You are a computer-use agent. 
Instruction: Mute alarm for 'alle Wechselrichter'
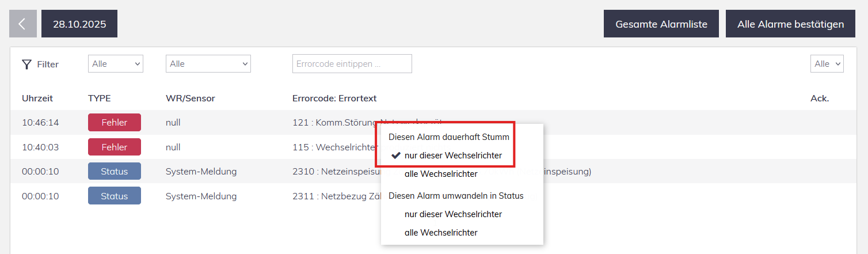(x=441, y=174)
